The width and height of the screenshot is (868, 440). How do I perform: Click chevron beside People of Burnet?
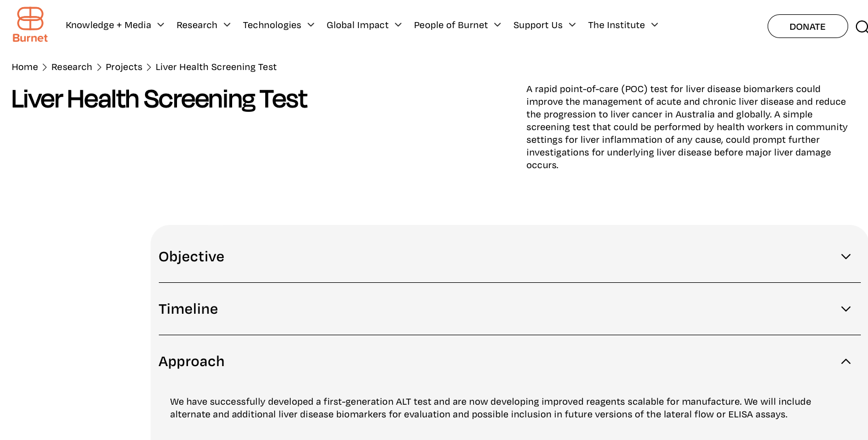click(497, 25)
